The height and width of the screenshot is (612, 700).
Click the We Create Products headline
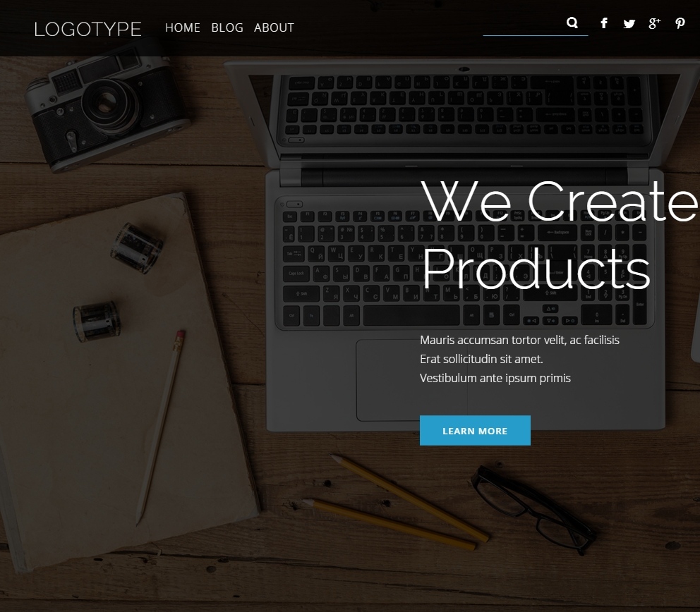[x=560, y=235]
